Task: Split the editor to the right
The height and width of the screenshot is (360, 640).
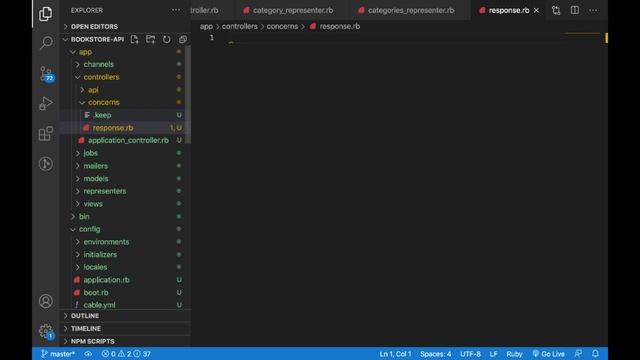Action: (x=575, y=10)
